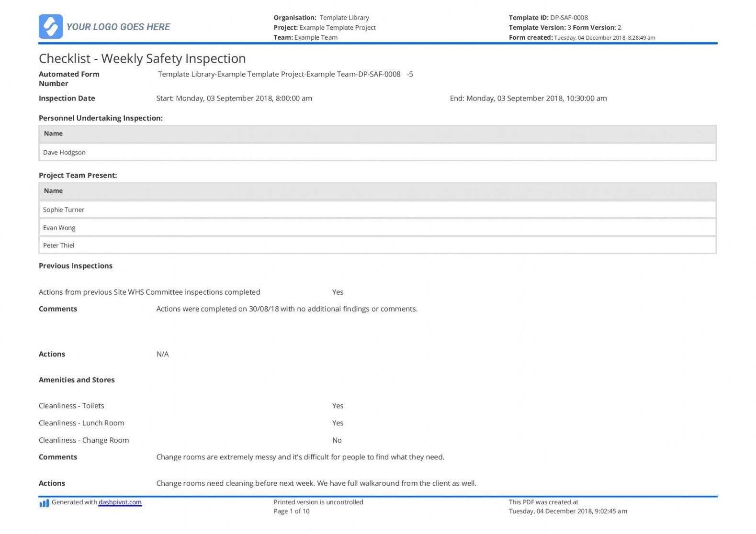Select the 'Checklist - Weekly Safety Inspection' title
Screen dimensions: 756x534
(x=142, y=58)
